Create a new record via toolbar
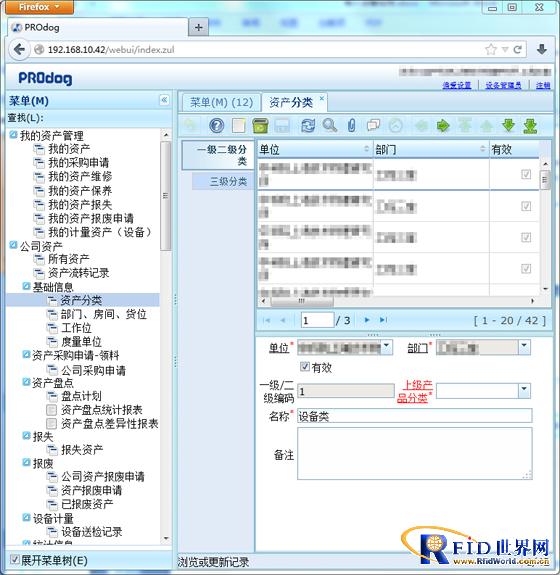This screenshot has height=575, width=560. (x=238, y=126)
